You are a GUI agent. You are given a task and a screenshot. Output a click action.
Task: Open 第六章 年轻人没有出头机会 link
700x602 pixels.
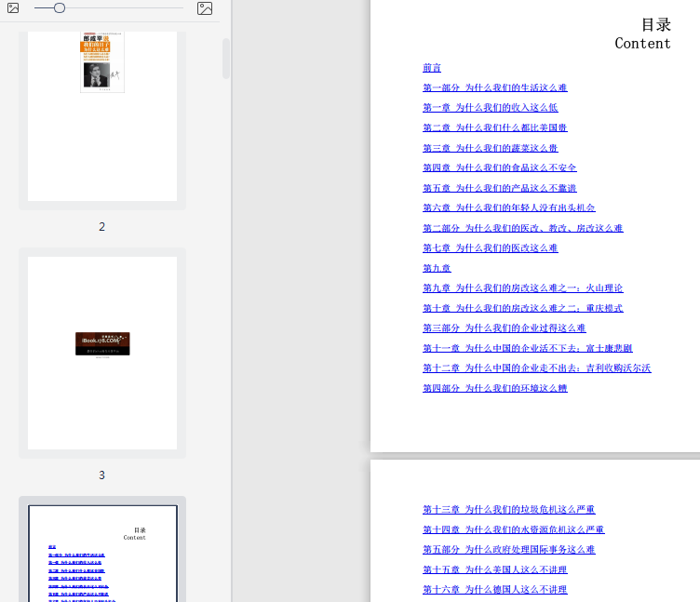tap(509, 208)
